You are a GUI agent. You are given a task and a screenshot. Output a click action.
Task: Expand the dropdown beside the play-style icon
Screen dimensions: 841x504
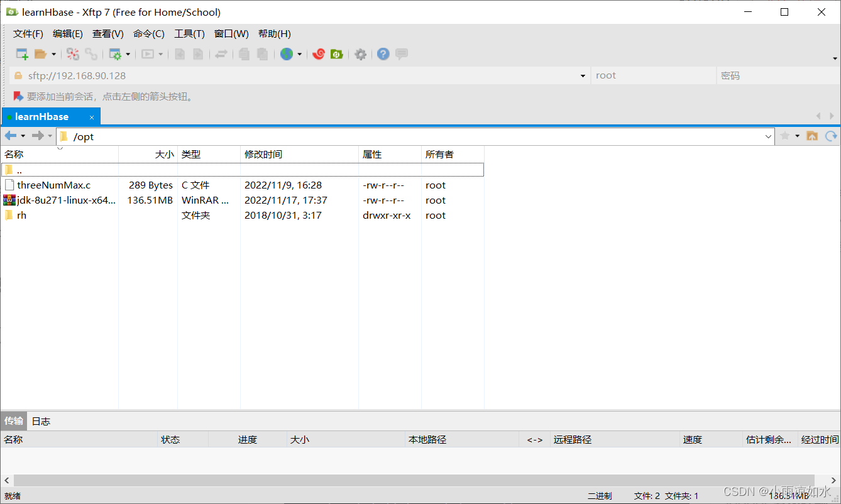(x=160, y=54)
